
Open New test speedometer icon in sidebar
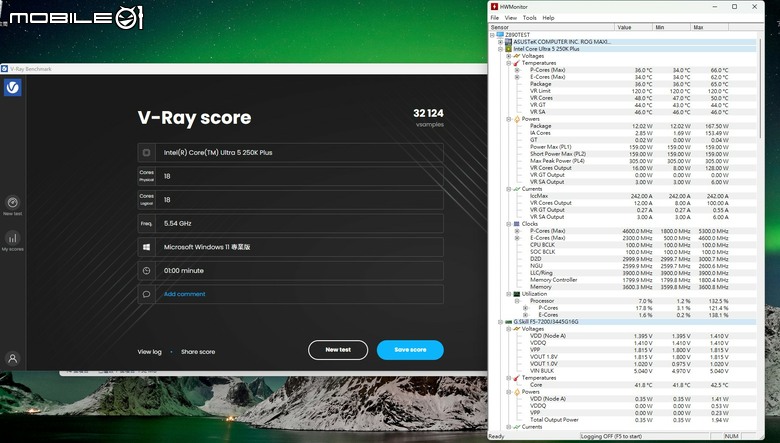pyautogui.click(x=12, y=202)
